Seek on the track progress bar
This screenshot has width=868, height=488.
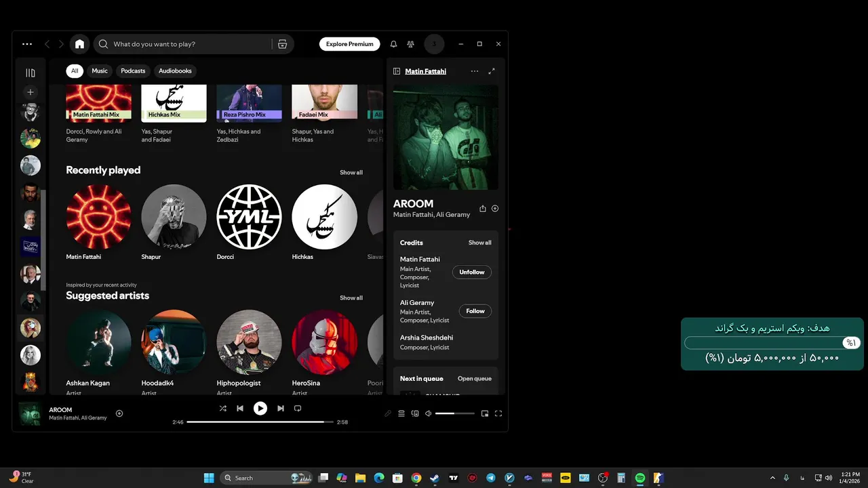click(x=260, y=422)
